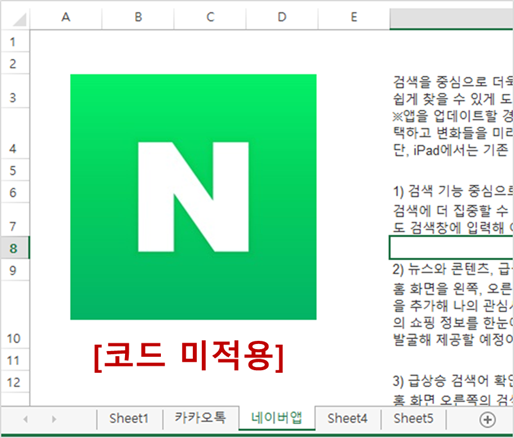Select column D header
The image size is (514, 438).
click(282, 17)
